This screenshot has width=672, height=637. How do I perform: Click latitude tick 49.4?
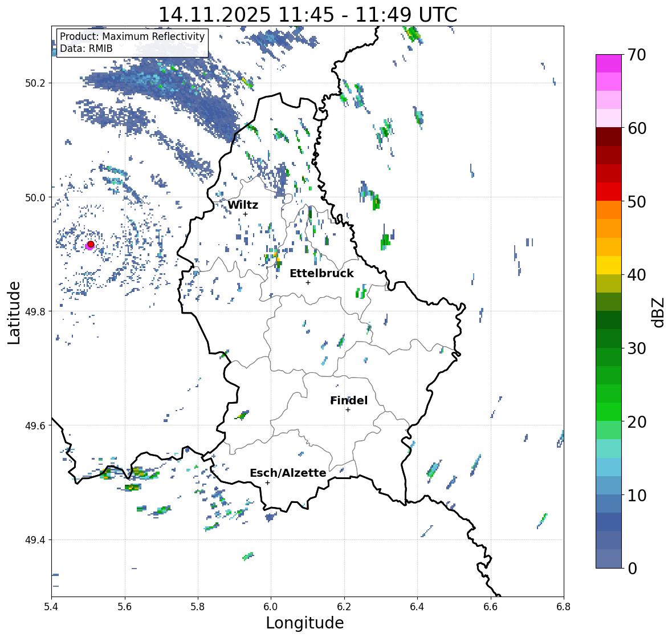point(35,540)
